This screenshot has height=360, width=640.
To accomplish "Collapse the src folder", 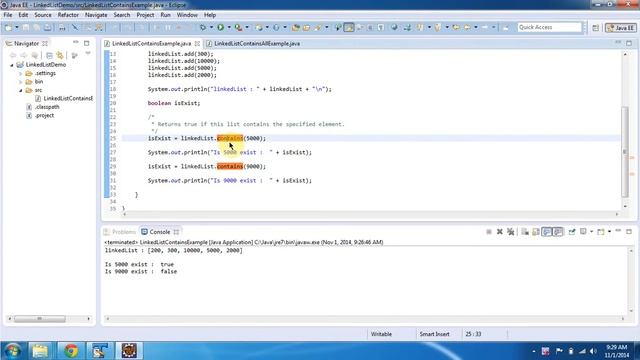I will pyautogui.click(x=20, y=90).
